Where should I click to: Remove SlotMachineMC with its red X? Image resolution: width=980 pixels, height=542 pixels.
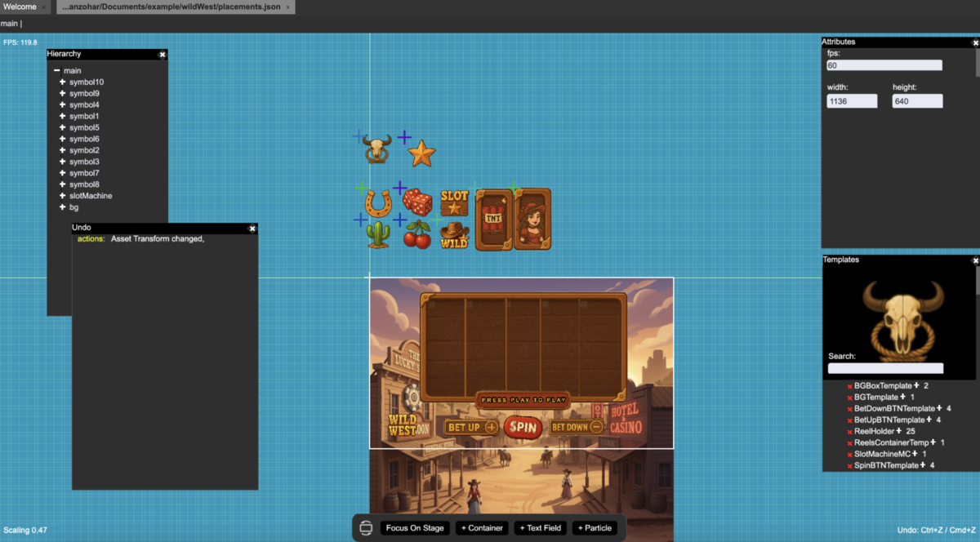click(x=849, y=454)
